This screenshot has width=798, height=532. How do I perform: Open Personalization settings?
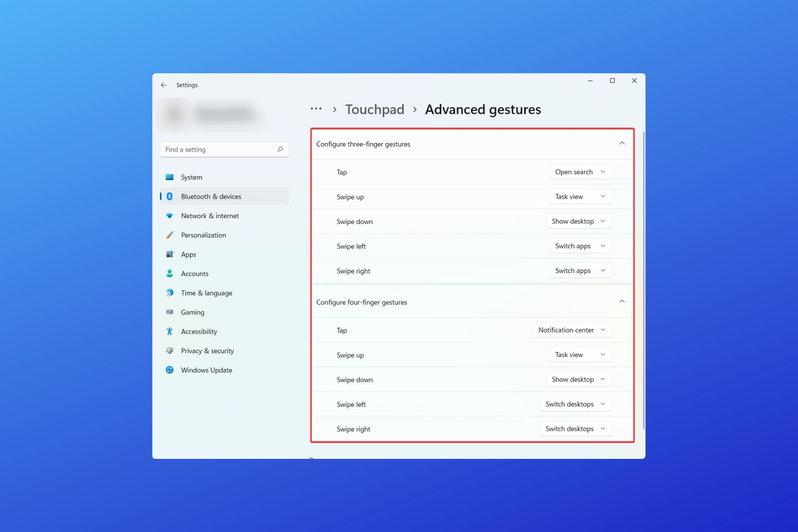tap(224, 235)
